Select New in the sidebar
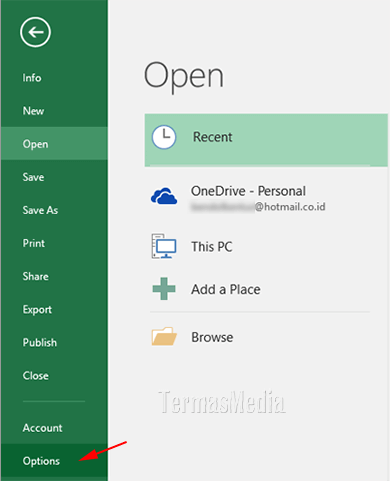Viewport: 390px width, 481px height. pyautogui.click(x=54, y=111)
